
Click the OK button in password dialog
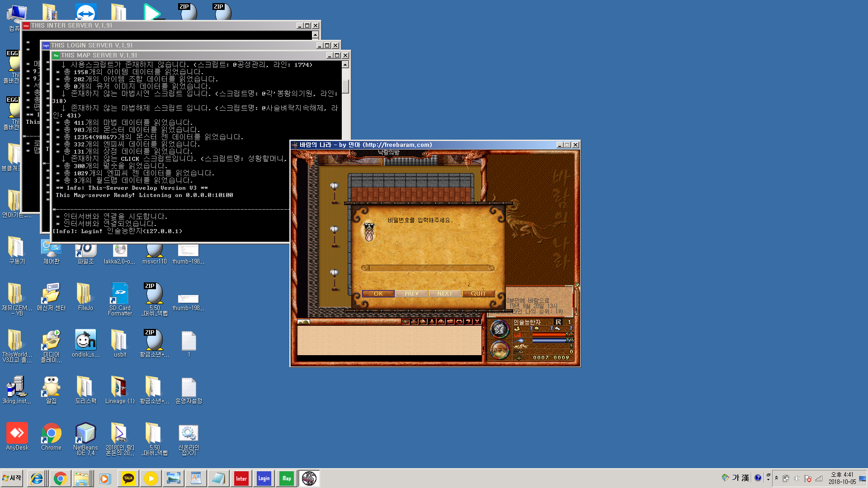point(378,293)
